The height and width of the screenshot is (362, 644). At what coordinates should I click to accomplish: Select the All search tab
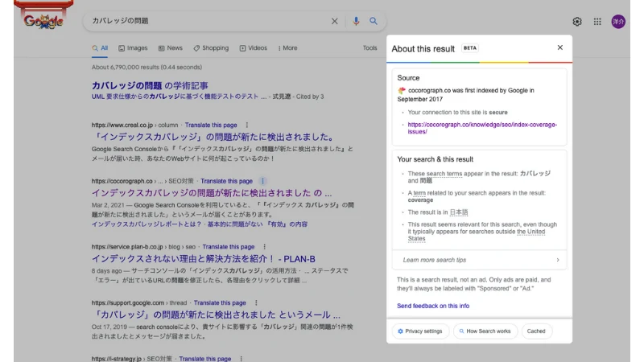click(x=100, y=48)
